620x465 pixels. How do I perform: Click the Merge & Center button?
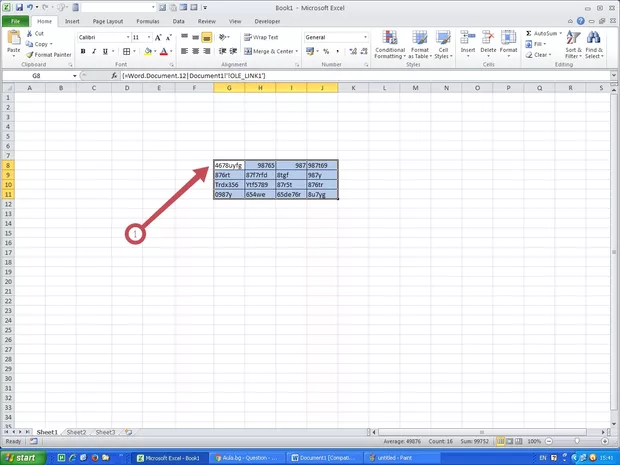[270, 51]
